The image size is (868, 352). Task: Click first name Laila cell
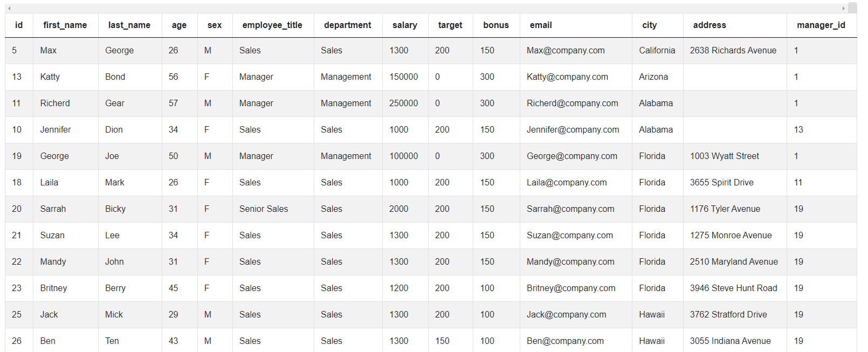[66, 183]
